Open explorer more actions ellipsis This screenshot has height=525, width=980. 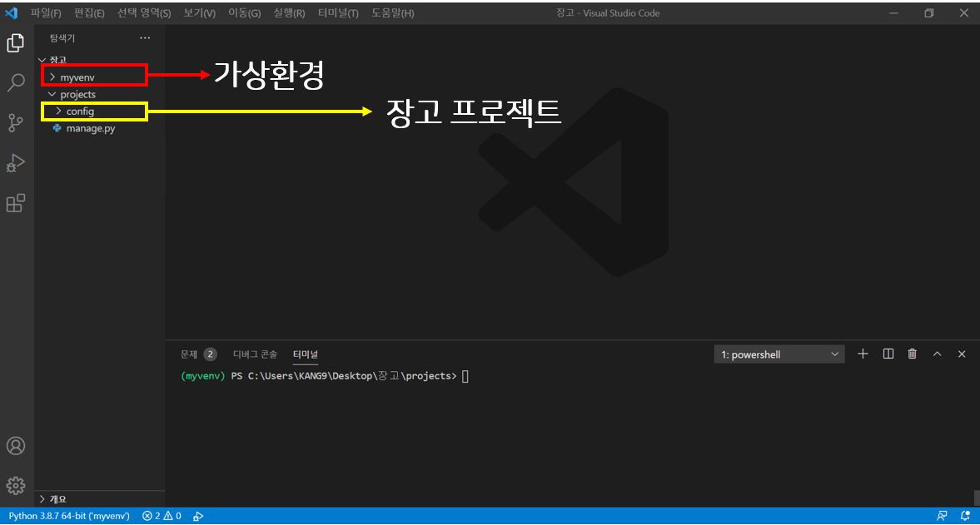point(145,38)
